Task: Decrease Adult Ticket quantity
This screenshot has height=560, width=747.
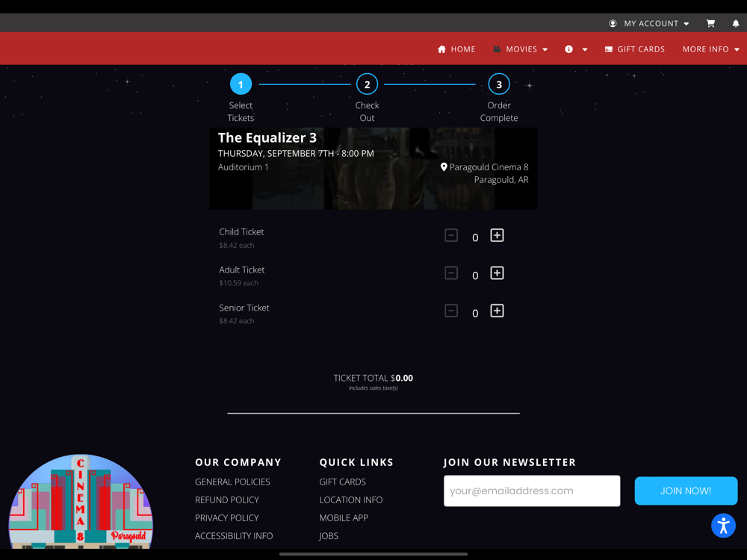Action: pyautogui.click(x=451, y=273)
